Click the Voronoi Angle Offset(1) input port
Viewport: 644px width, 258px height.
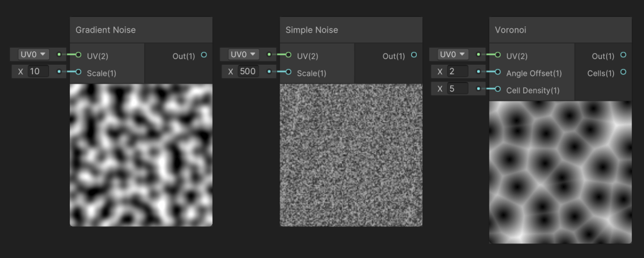coord(498,72)
